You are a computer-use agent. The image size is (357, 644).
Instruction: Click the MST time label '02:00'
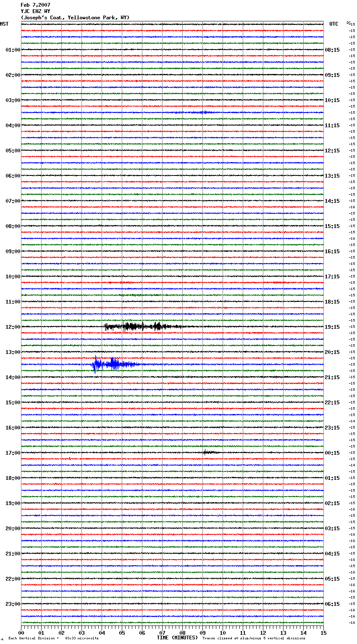(x=13, y=75)
